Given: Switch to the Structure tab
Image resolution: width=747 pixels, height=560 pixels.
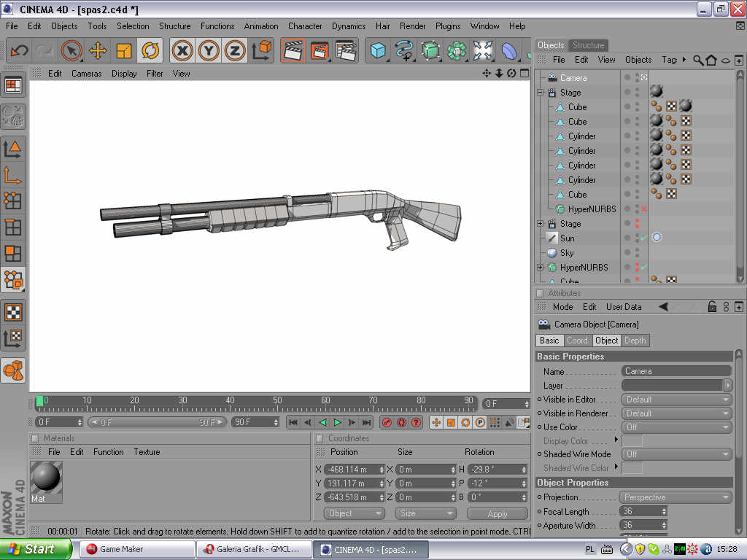Looking at the screenshot, I should click(x=588, y=45).
